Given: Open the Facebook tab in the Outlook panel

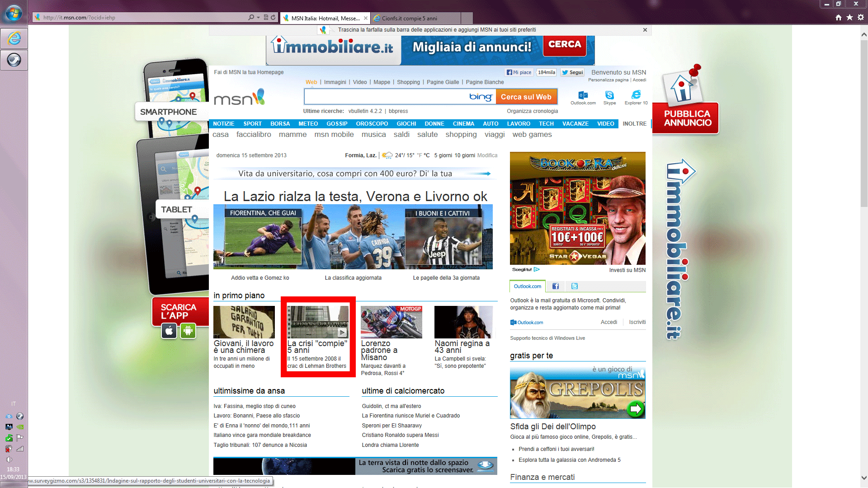Looking at the screenshot, I should pos(556,286).
